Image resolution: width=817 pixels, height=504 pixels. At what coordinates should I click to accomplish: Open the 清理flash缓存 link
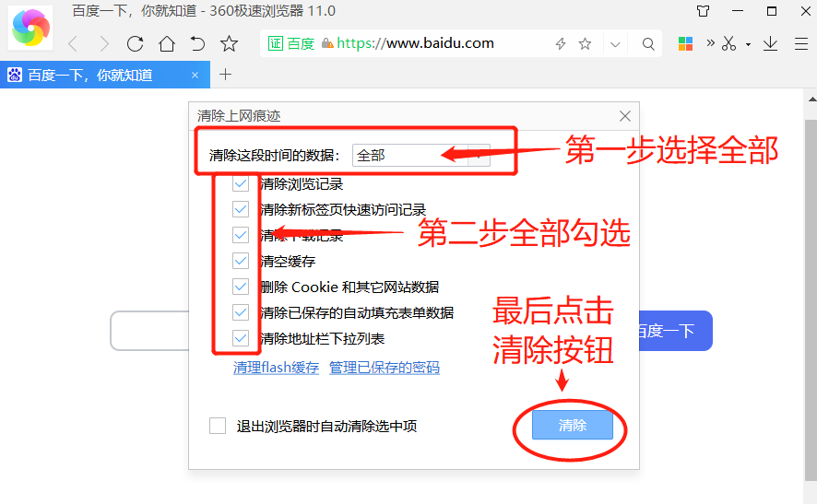[276, 368]
